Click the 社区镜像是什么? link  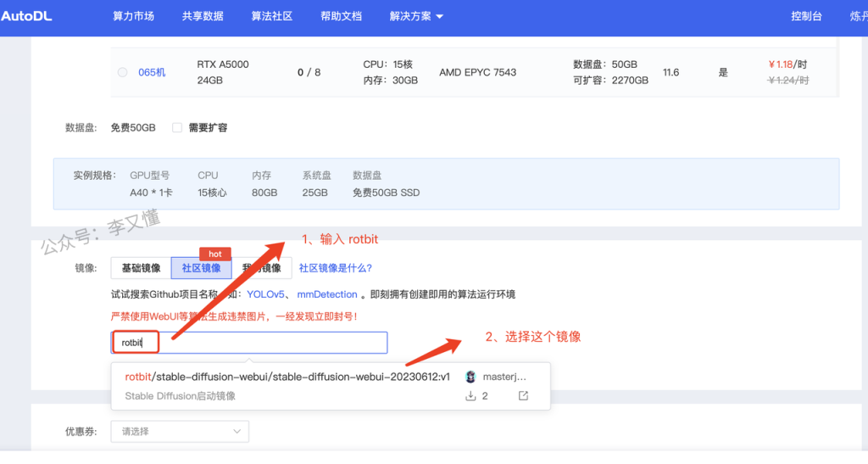(336, 268)
